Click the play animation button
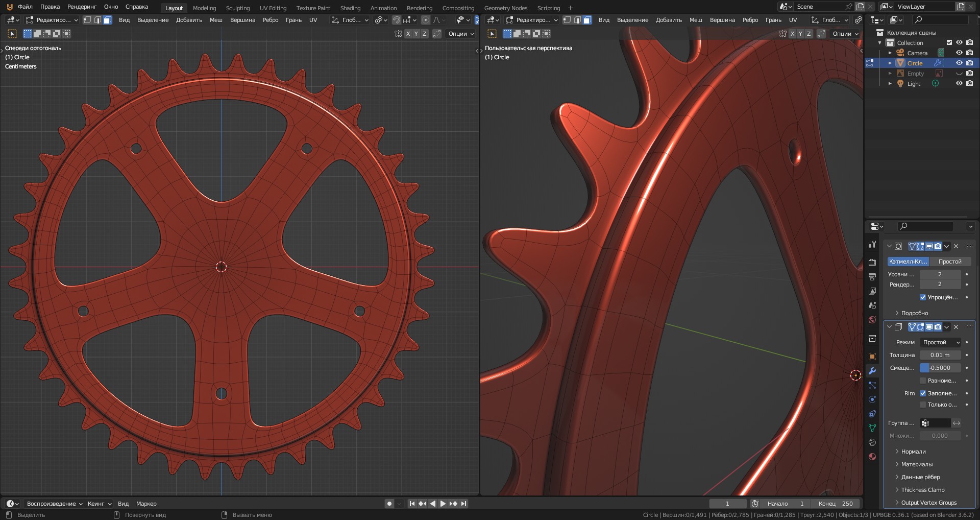 point(443,504)
